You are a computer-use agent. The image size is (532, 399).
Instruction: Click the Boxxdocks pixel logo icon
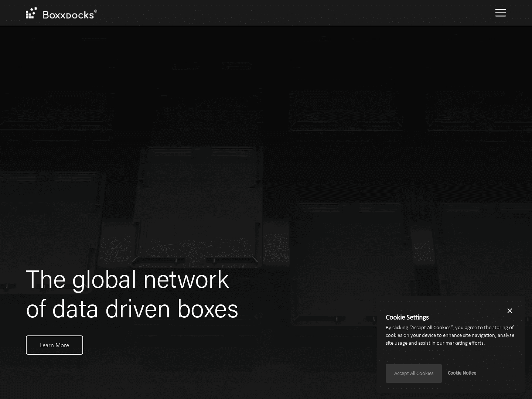click(x=31, y=13)
